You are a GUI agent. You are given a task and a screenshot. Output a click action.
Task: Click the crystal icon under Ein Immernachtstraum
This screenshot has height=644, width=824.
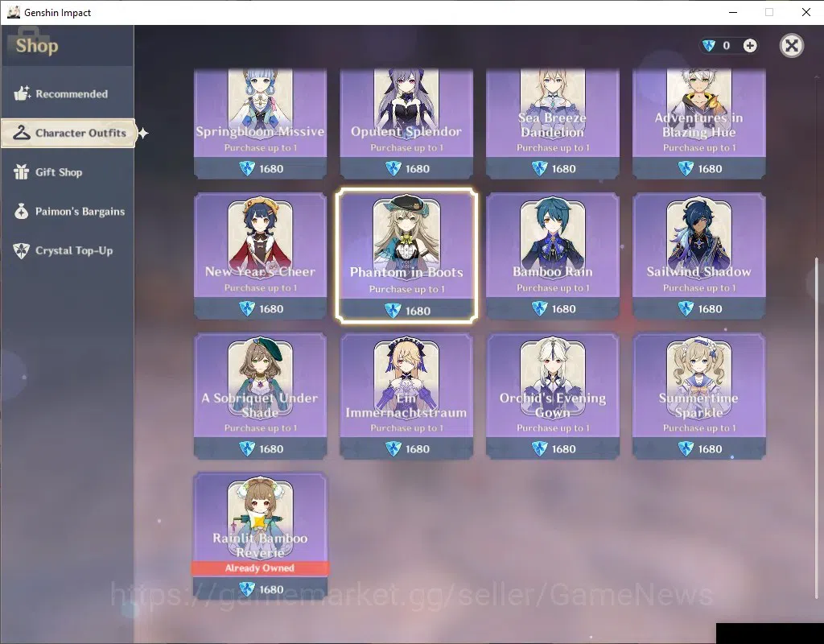pyautogui.click(x=393, y=449)
